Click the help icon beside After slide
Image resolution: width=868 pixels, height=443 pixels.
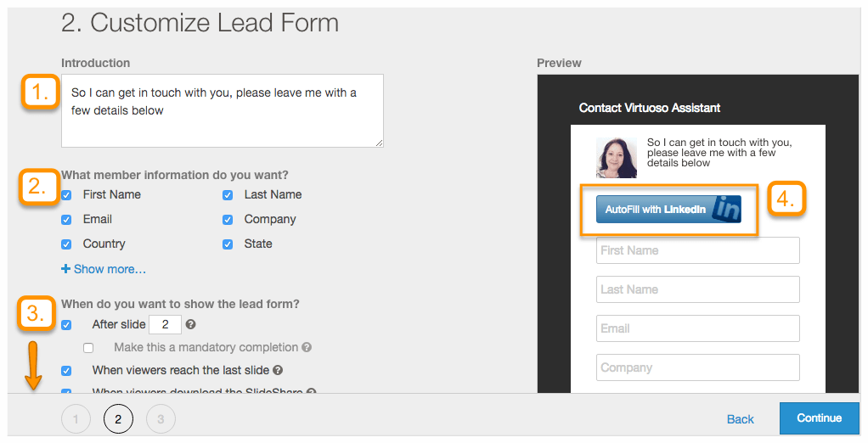pos(191,325)
